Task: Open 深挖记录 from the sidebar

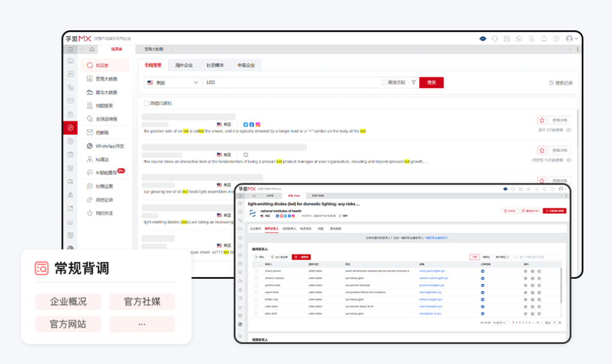Action: pyautogui.click(x=106, y=199)
